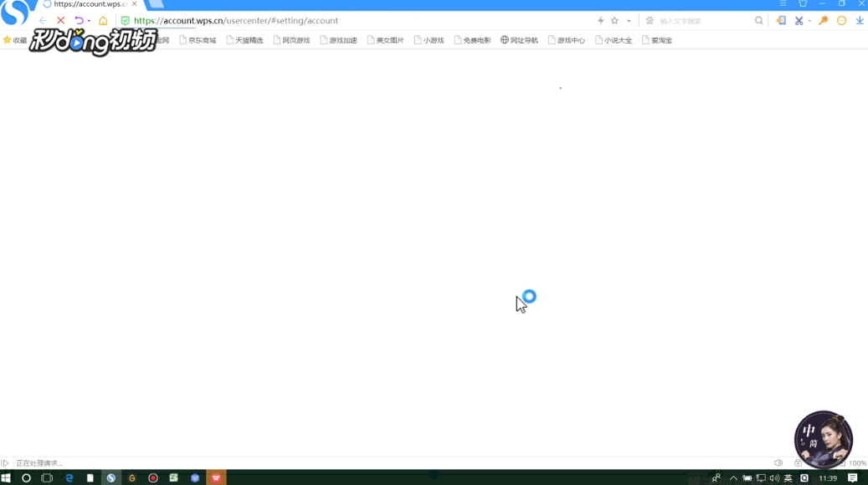Click the orange smiley extension icon
The width and height of the screenshot is (868, 485).
pos(841,20)
